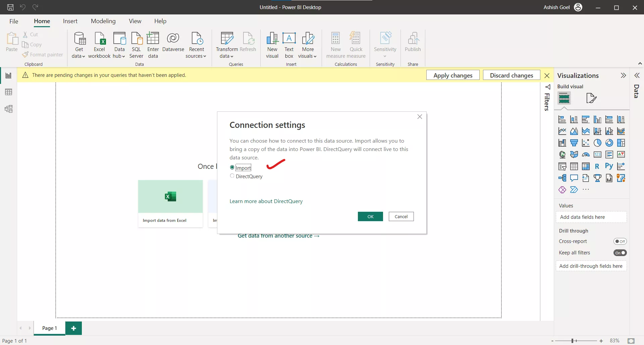644x345 pixels.
Task: Open the Recent sources dropdown
Action: coord(196,45)
